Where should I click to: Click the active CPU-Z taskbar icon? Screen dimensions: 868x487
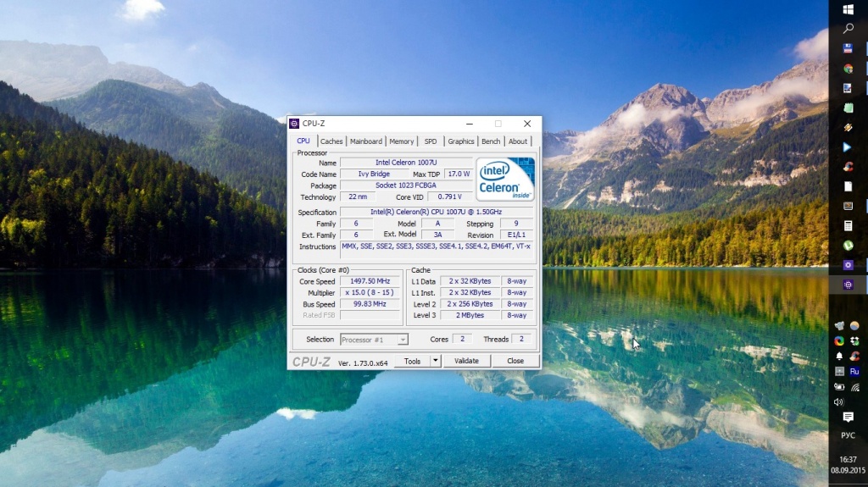click(848, 285)
